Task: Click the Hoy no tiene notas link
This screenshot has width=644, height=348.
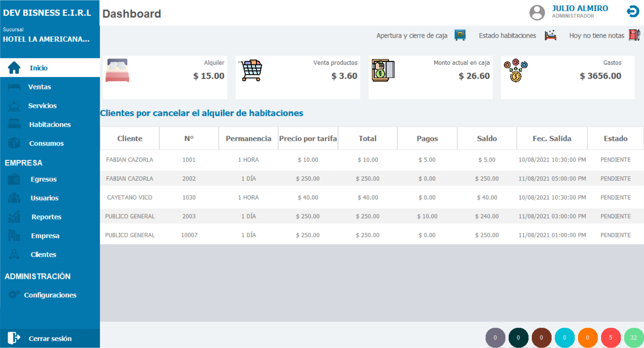Action: pos(597,36)
